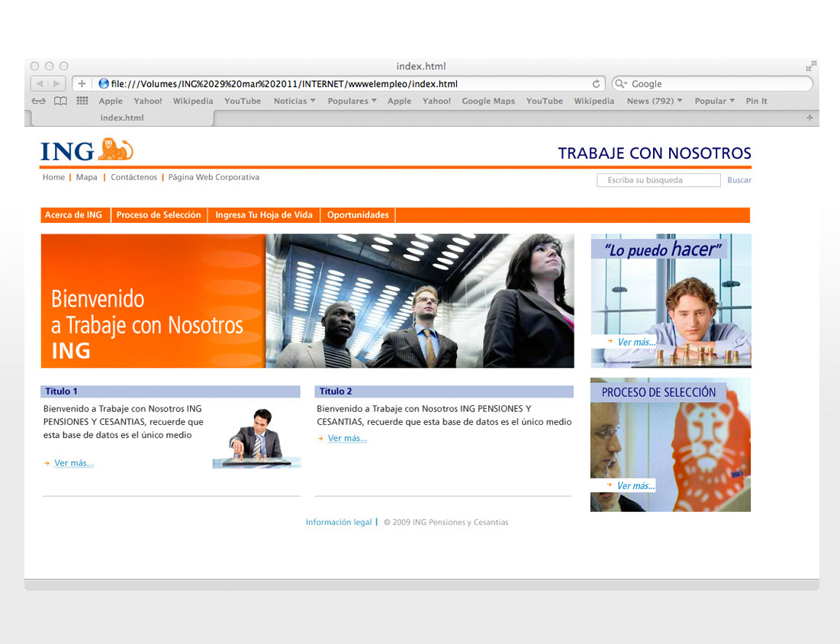Click the Título 1 heading
Viewport: 840px width, 644px height.
click(x=61, y=391)
